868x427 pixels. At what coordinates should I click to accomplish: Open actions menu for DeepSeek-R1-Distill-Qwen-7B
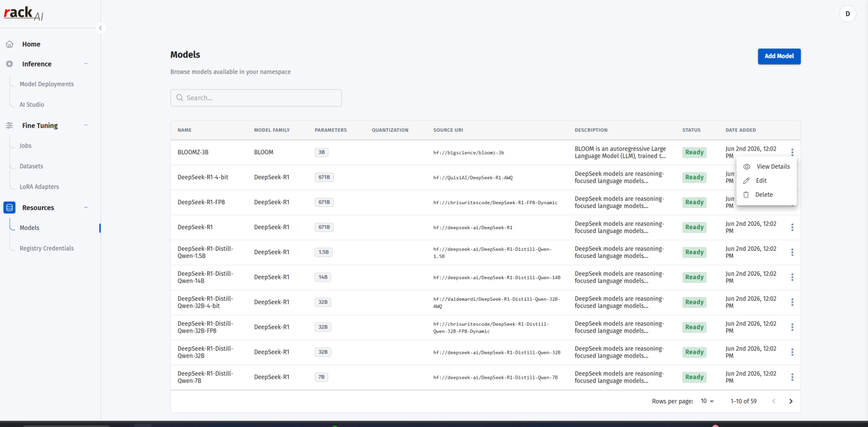[x=792, y=377]
